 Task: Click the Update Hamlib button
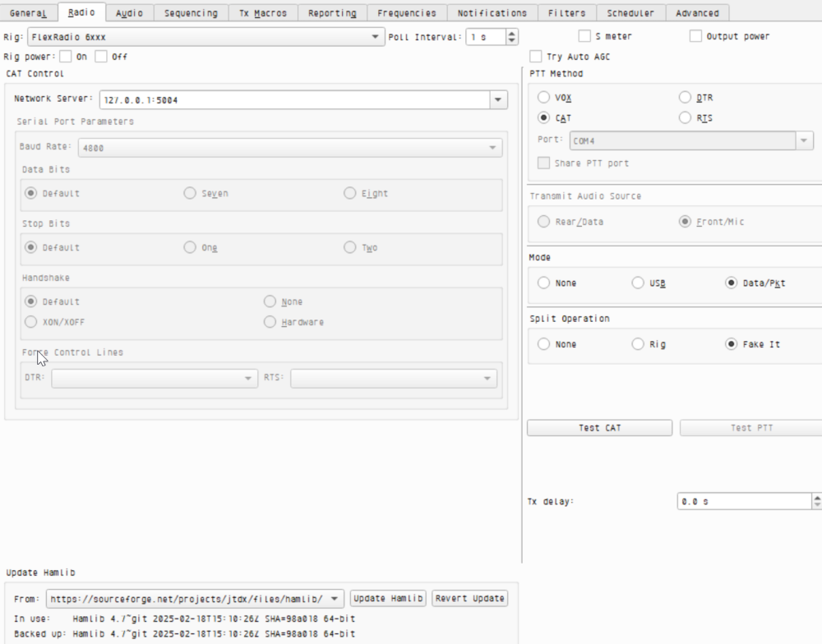point(388,599)
